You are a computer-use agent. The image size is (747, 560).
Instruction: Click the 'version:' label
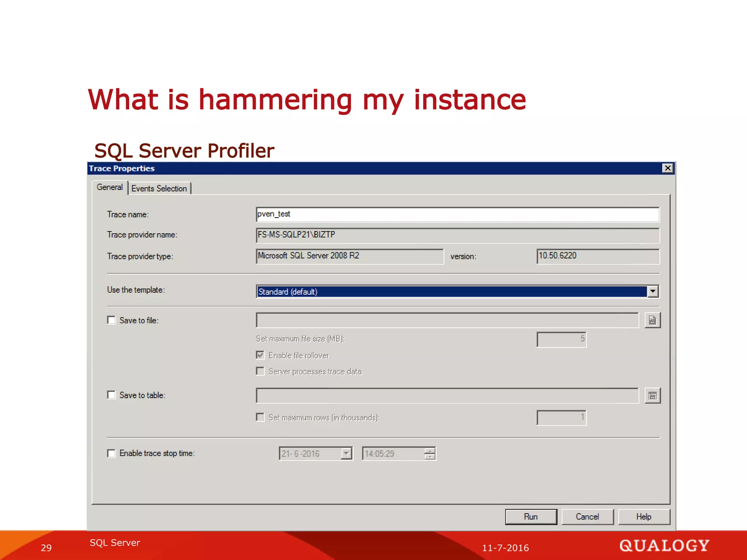[x=463, y=257]
